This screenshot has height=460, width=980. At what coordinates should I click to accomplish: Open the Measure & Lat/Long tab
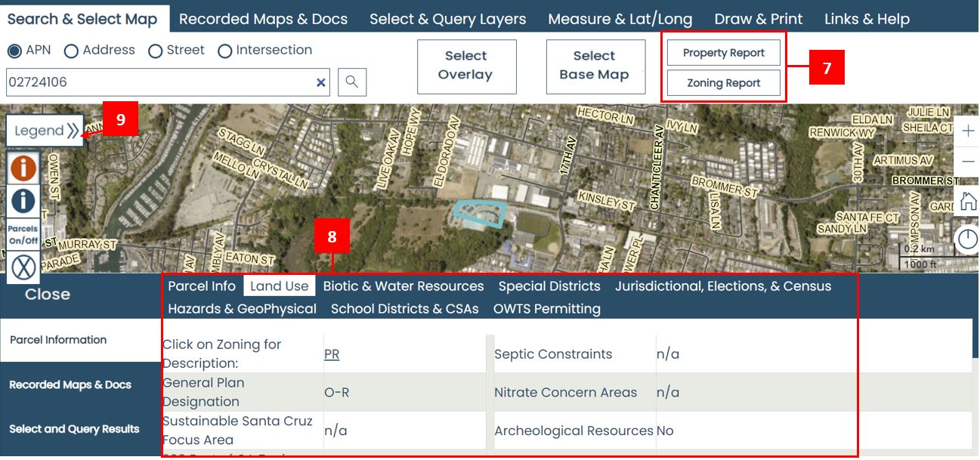[619, 19]
